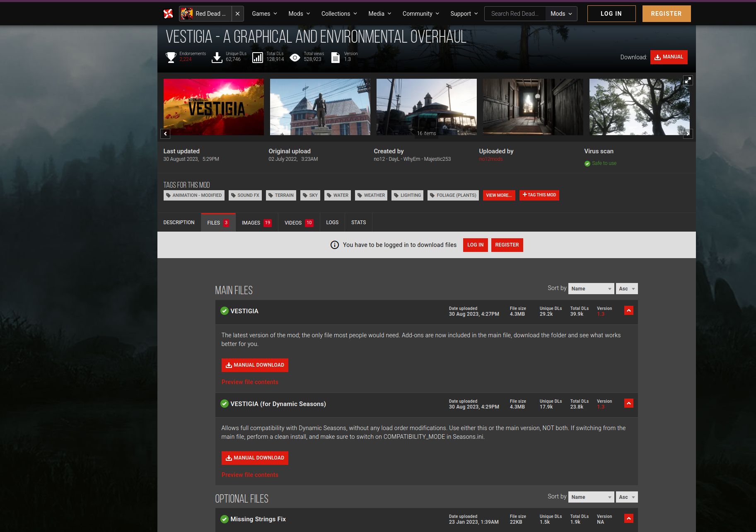The height and width of the screenshot is (532, 756).
Task: Open the dark hallway thumbnail
Action: (533, 107)
